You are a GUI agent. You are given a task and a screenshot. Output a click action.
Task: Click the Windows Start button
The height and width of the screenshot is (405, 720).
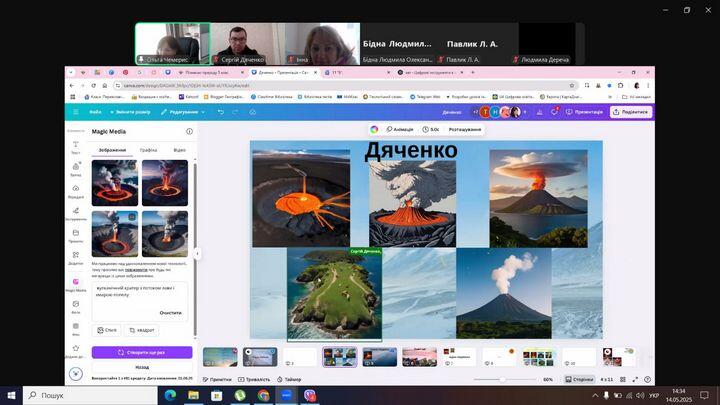click(11, 395)
